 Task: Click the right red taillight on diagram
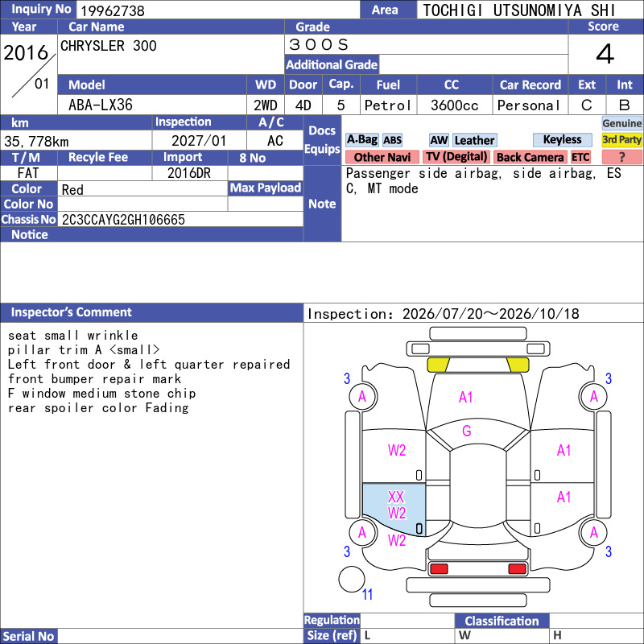pos(517,568)
